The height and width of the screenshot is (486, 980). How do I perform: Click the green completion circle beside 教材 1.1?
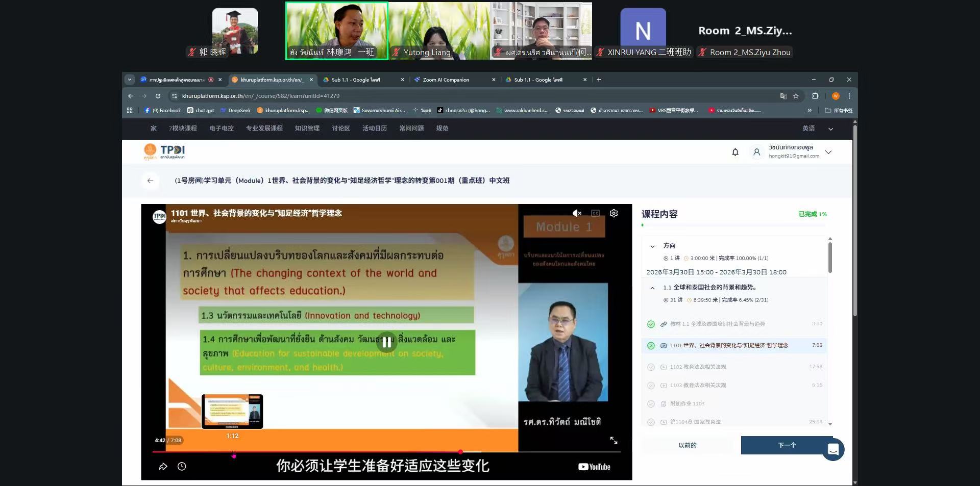(651, 323)
